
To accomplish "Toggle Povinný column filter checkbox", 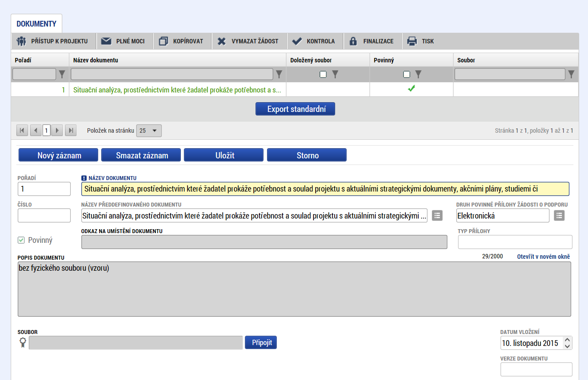I will coord(407,74).
